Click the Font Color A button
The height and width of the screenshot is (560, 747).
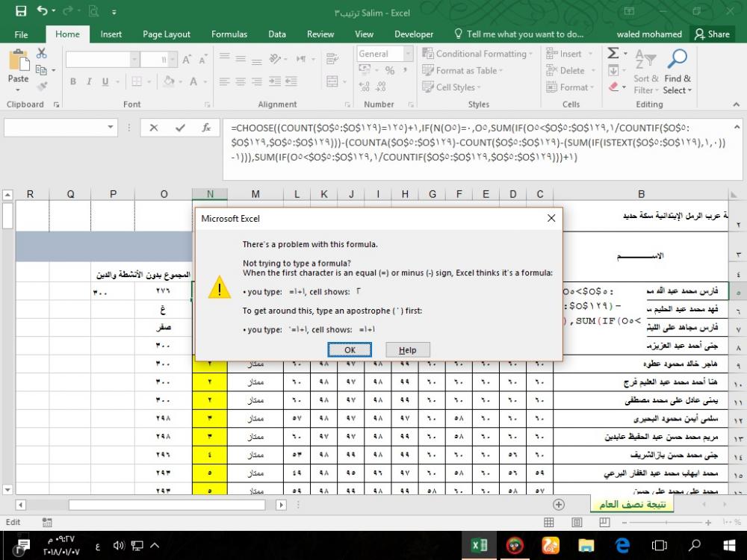coord(193,81)
